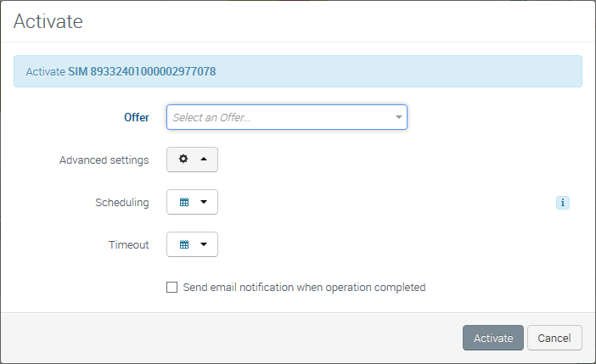Enable the send email notification checkbox
Image resolution: width=596 pixels, height=364 pixels.
click(x=172, y=288)
